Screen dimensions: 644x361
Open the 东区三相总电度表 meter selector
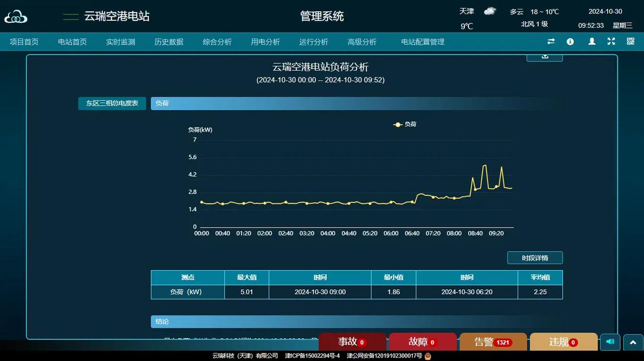(112, 103)
